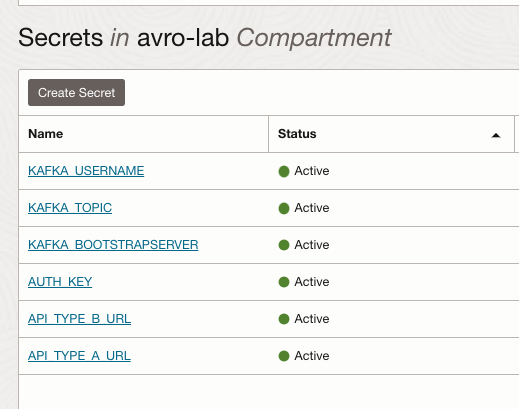Click green status dot for AUTH_KEY
519x409 pixels.
pyautogui.click(x=284, y=282)
